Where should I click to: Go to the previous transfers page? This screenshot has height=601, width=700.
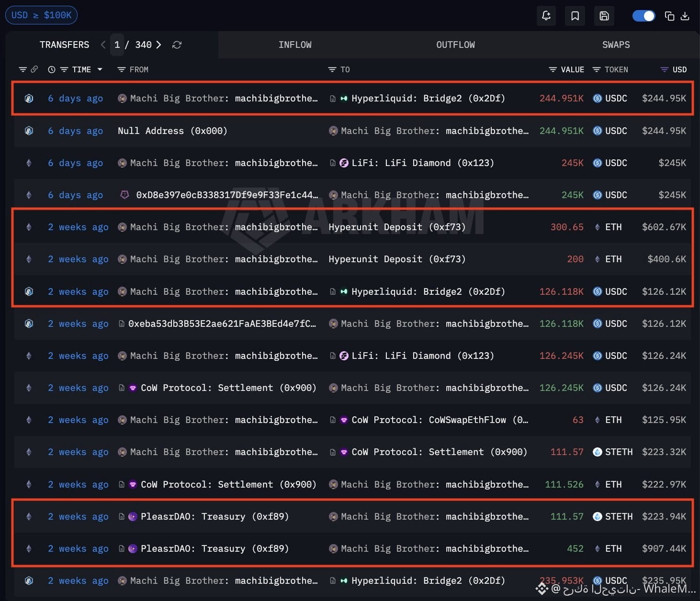coord(103,45)
